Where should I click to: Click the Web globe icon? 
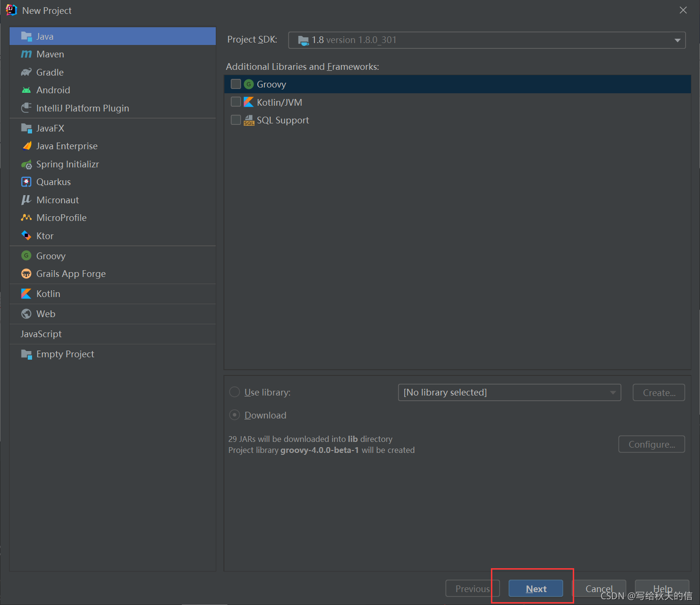click(26, 314)
